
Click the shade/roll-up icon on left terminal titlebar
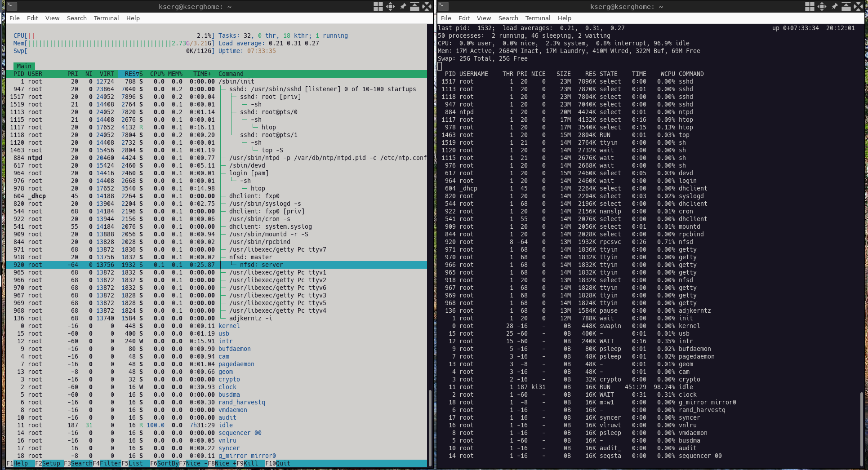coord(414,6)
